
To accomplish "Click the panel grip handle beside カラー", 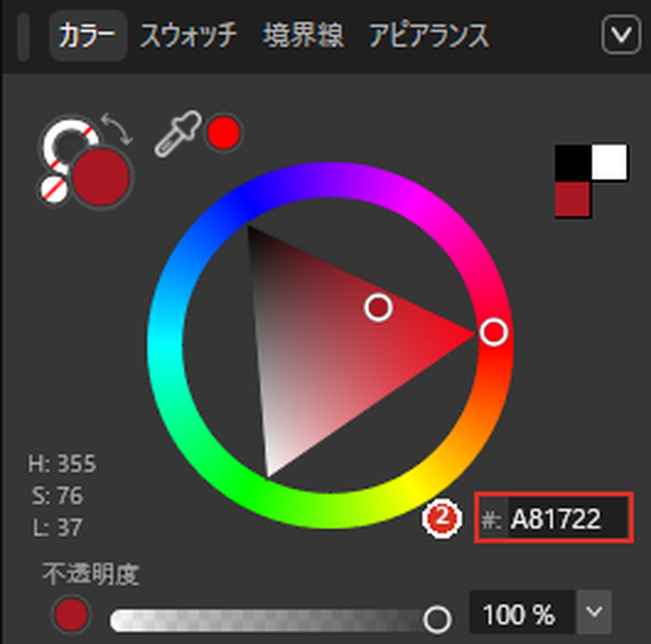I will [24, 36].
